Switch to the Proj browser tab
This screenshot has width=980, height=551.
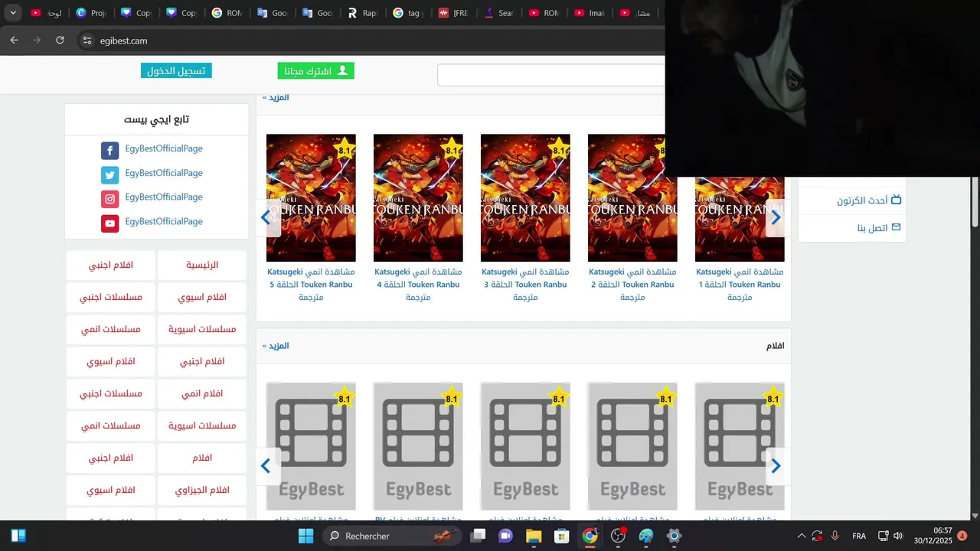(91, 13)
